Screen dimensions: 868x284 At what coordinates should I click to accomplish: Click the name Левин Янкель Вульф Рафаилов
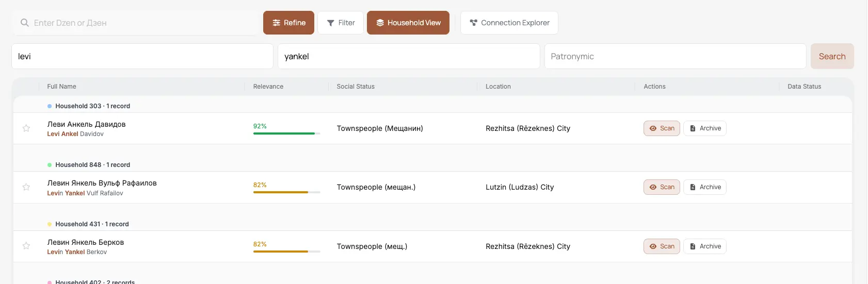pyautogui.click(x=102, y=183)
